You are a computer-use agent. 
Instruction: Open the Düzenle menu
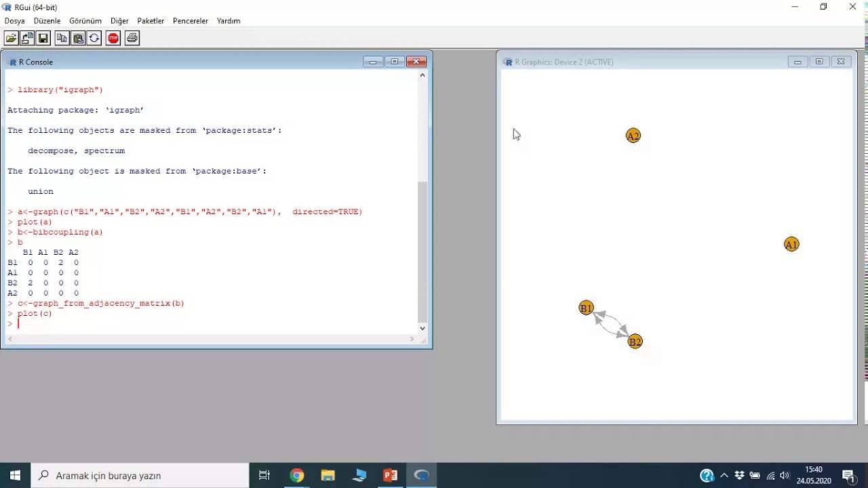pos(47,21)
